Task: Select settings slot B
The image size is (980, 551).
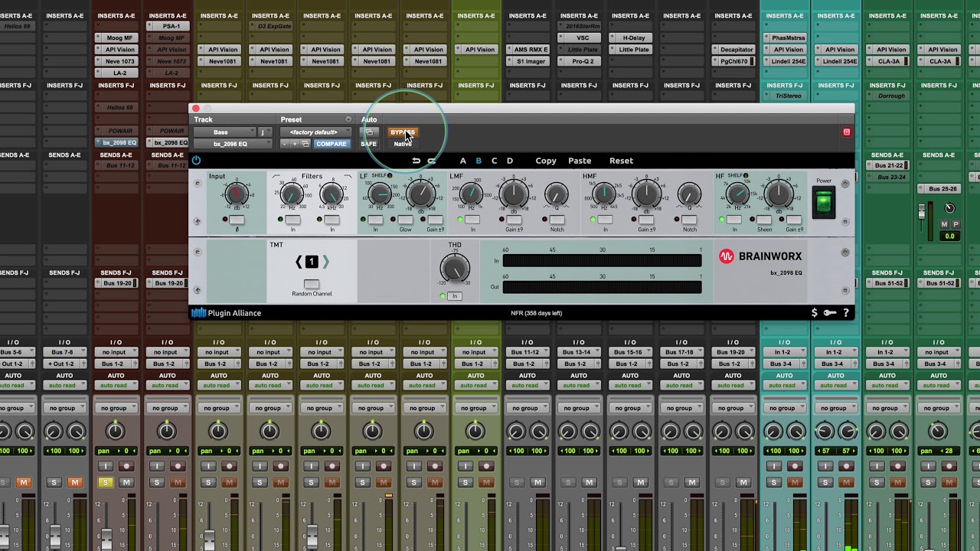Action: pyautogui.click(x=479, y=161)
